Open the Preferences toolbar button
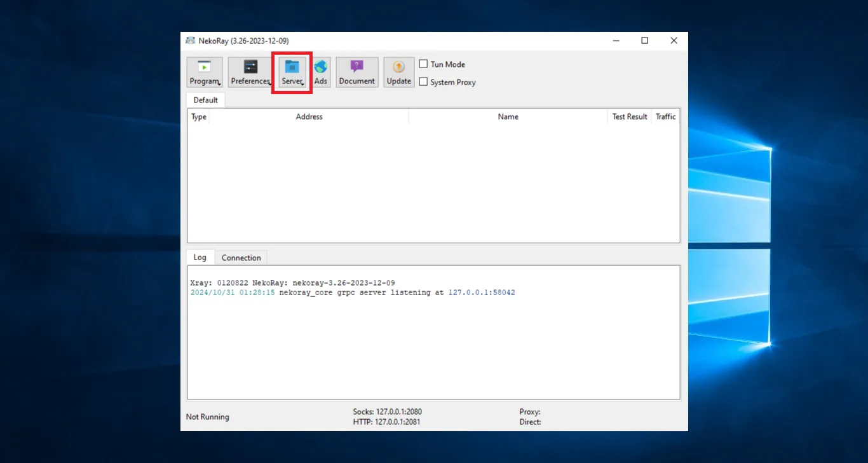This screenshot has width=868, height=463. [x=250, y=72]
